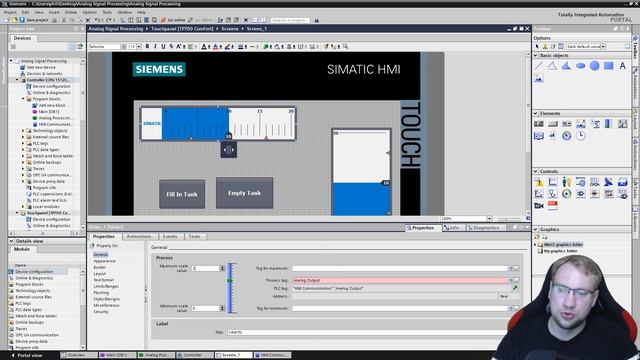Select the Text field 'A' tool
The height and width of the screenshot is (360, 640).
pos(622,66)
